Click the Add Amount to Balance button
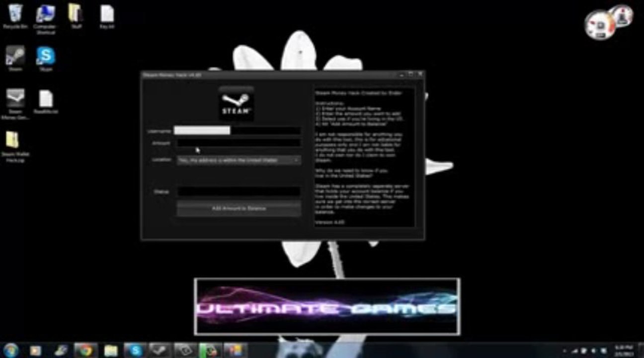644x358 pixels. tap(239, 208)
